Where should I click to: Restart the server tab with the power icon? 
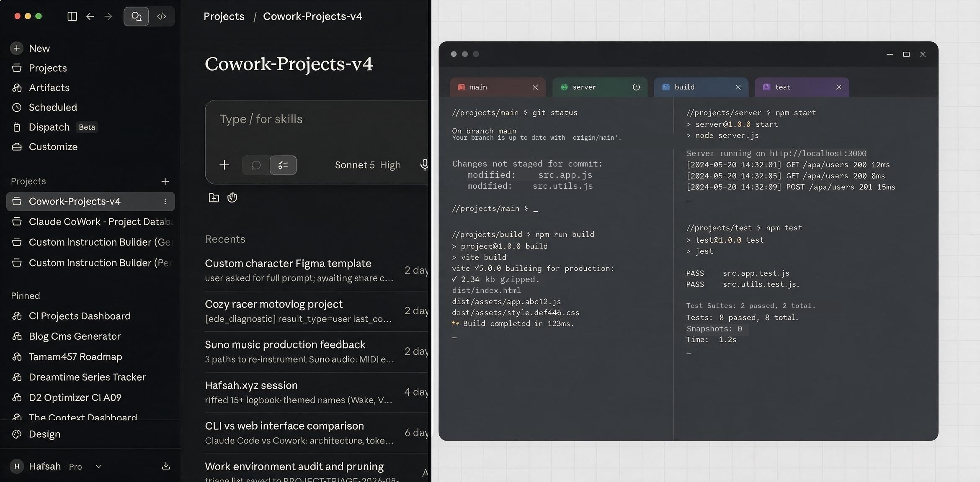636,87
